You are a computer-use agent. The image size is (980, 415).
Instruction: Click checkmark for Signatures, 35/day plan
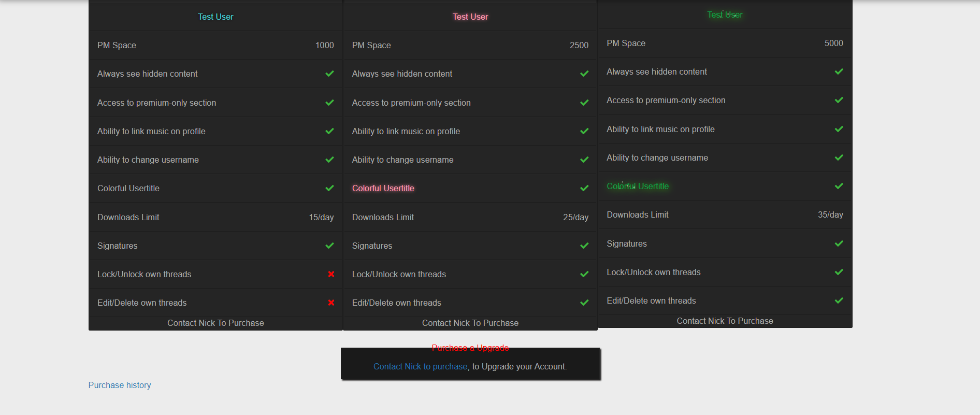pos(839,244)
